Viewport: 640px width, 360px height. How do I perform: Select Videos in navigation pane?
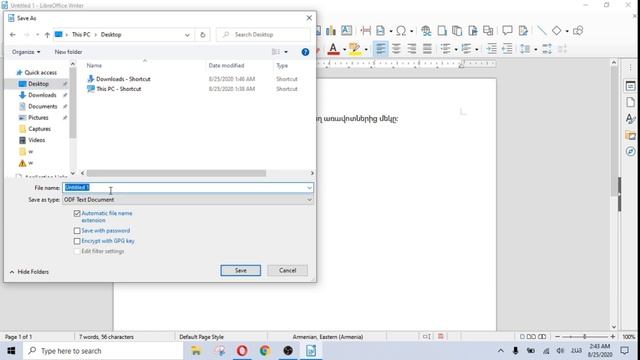tap(36, 140)
